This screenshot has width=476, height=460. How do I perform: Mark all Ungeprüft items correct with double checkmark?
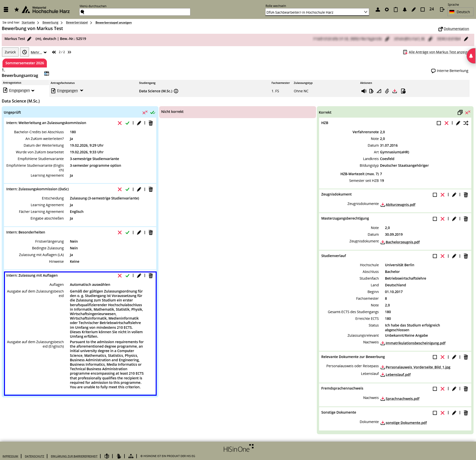tap(153, 112)
